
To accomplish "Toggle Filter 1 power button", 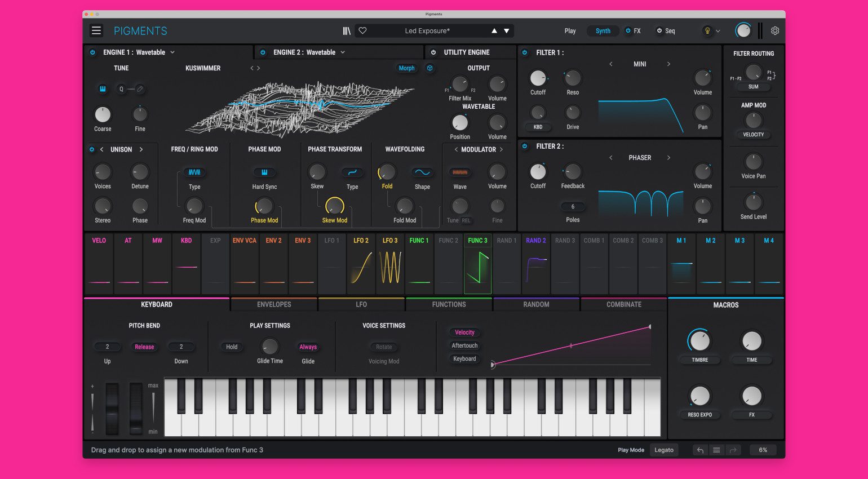I will (x=525, y=52).
